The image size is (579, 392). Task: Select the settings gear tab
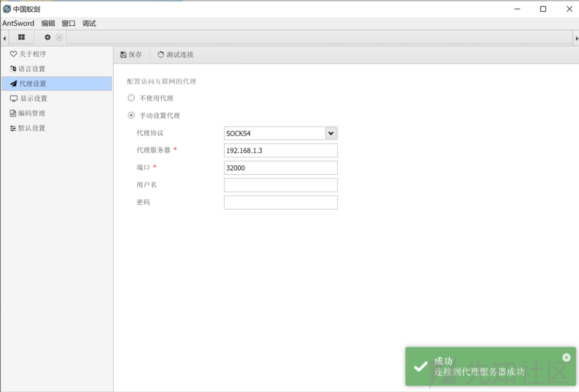[48, 38]
